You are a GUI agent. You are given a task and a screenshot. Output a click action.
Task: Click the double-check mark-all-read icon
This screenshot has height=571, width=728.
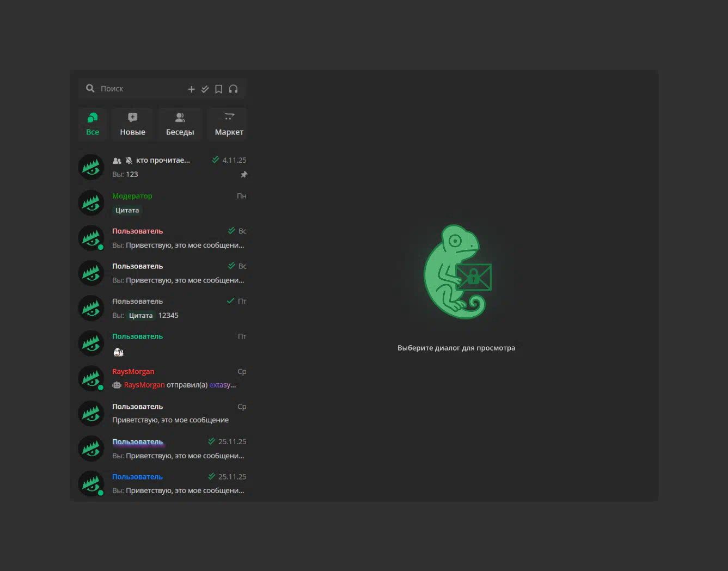[x=205, y=89]
